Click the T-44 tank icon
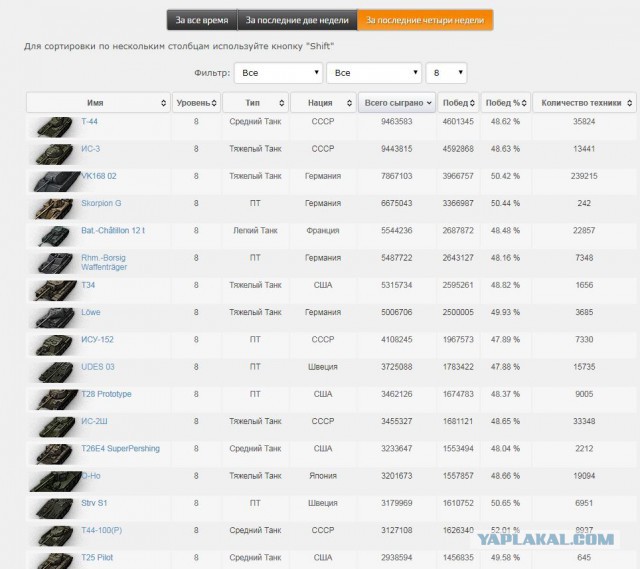The image size is (640, 569). point(54,127)
